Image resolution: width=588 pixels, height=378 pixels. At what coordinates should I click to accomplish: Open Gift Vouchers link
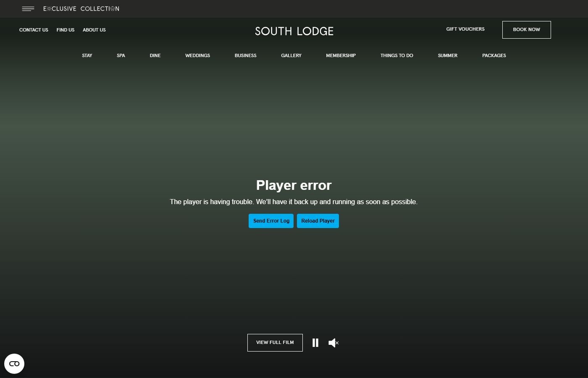(x=465, y=29)
